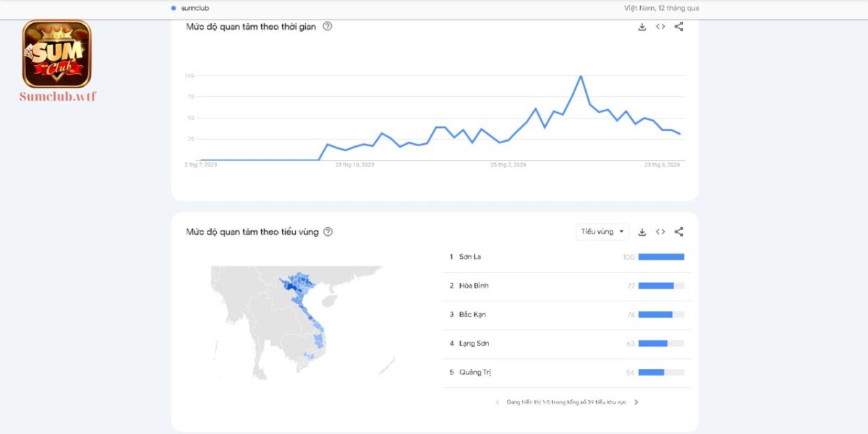Show next page of tiểu khu vực results

click(x=637, y=402)
